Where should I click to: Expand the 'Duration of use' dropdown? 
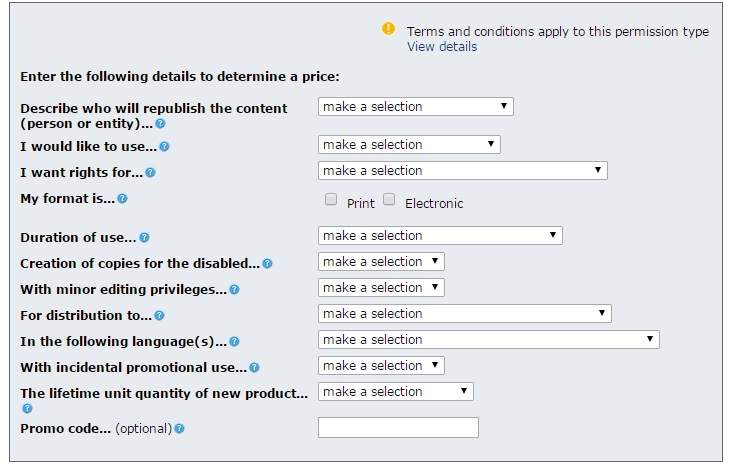[440, 236]
